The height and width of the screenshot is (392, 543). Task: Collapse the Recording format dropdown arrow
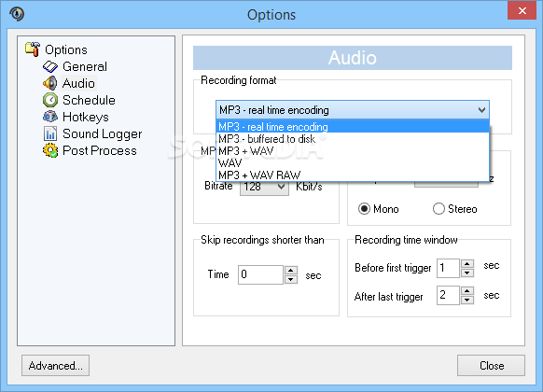point(481,110)
